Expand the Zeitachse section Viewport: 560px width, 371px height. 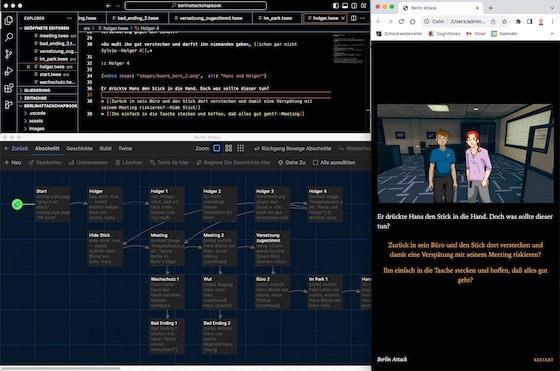pos(35,98)
